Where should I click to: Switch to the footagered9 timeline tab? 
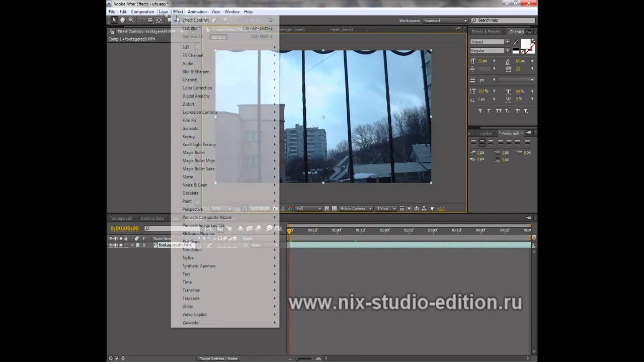click(x=121, y=218)
